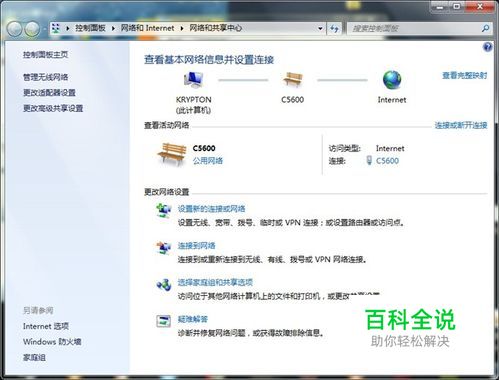Image resolution: width=499 pixels, height=380 pixels.
Task: Open the address bar history dropdown arrow
Action: tap(320, 29)
